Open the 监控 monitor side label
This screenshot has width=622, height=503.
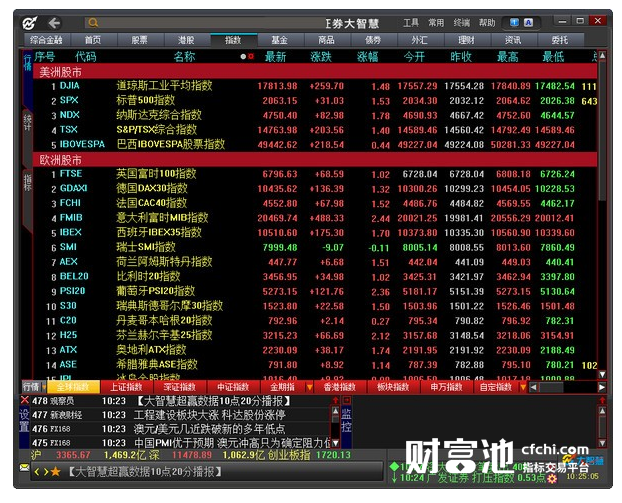346,420
